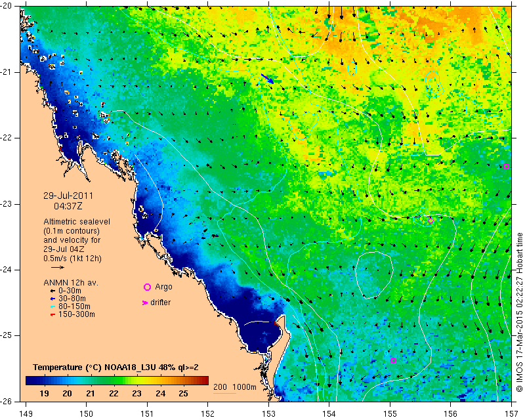Click the 0.5m/s velocity scale arrow
The image size is (525, 420).
58,267
